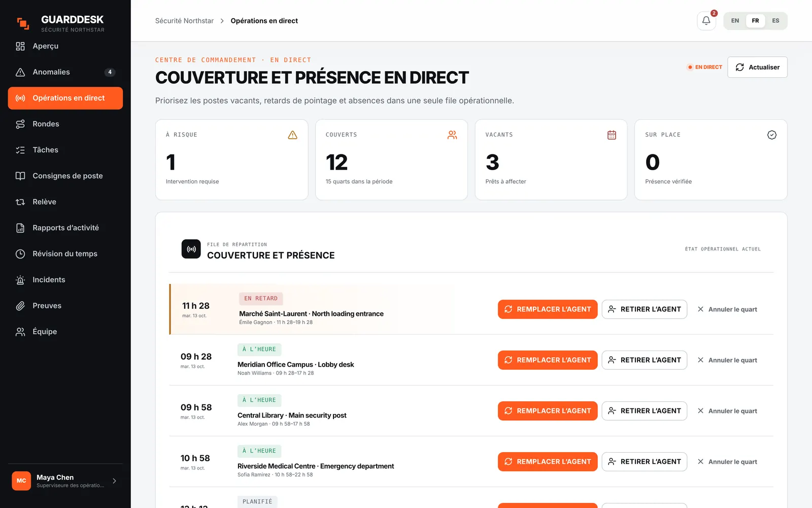Click the Sur place checkmark icon

[772, 135]
